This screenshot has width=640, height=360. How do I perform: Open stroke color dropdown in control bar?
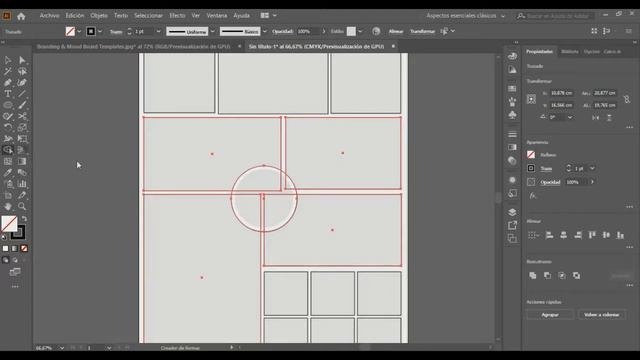(100, 31)
